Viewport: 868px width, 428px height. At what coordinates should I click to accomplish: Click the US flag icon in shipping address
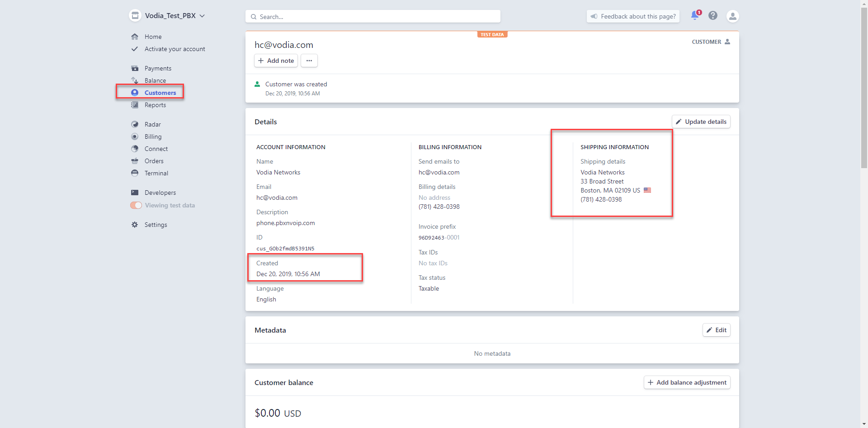(647, 190)
